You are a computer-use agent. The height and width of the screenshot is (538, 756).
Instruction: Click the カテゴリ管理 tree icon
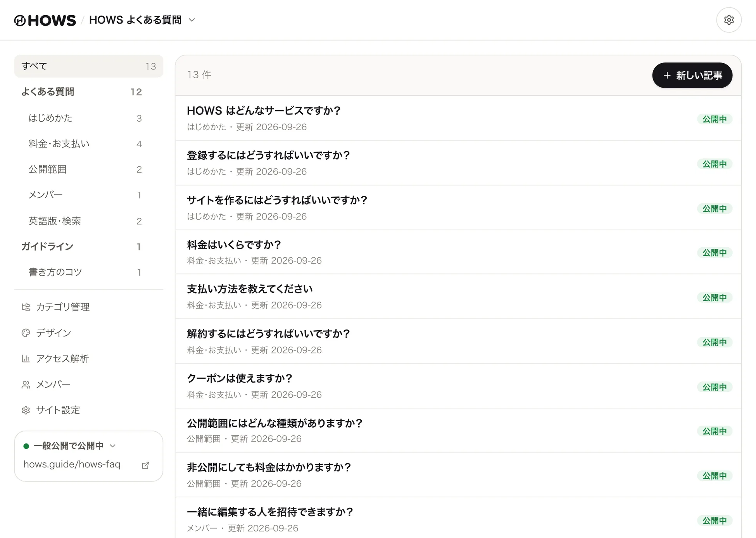26,307
